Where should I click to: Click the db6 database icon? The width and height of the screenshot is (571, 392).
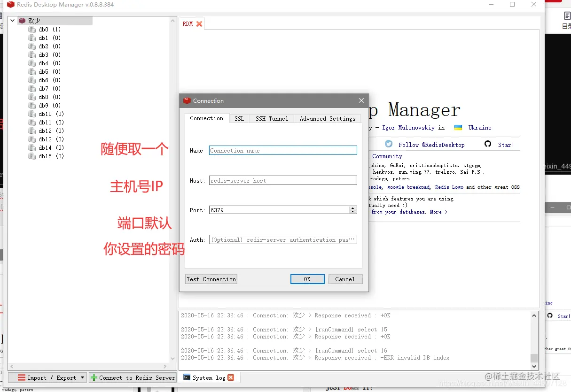pyautogui.click(x=32, y=80)
